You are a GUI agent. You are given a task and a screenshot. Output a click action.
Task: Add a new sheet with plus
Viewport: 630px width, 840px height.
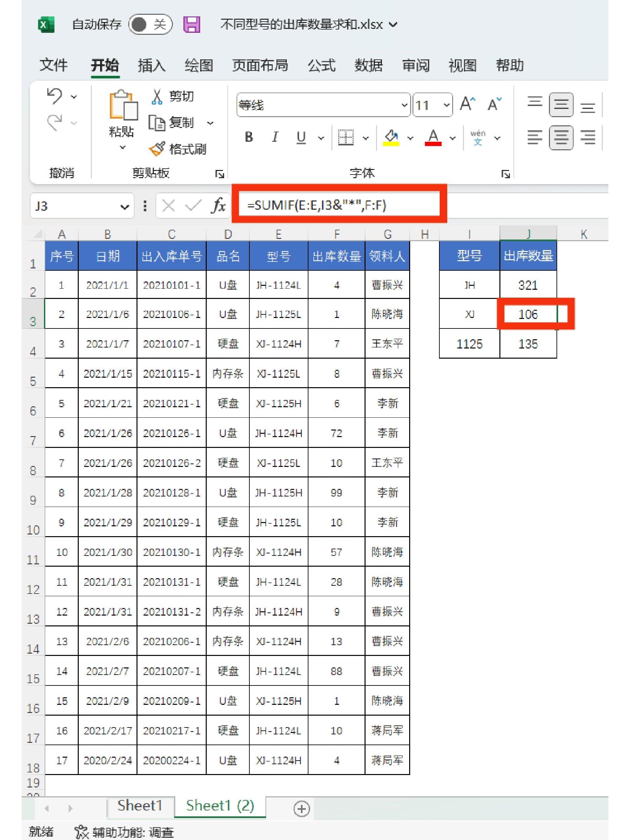(x=302, y=809)
